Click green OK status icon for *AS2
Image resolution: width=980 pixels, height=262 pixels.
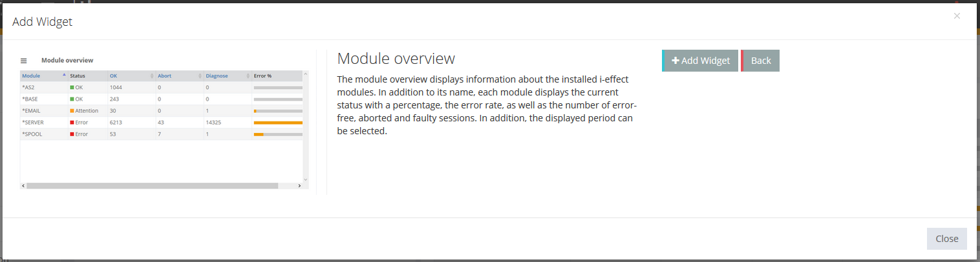tap(72, 87)
